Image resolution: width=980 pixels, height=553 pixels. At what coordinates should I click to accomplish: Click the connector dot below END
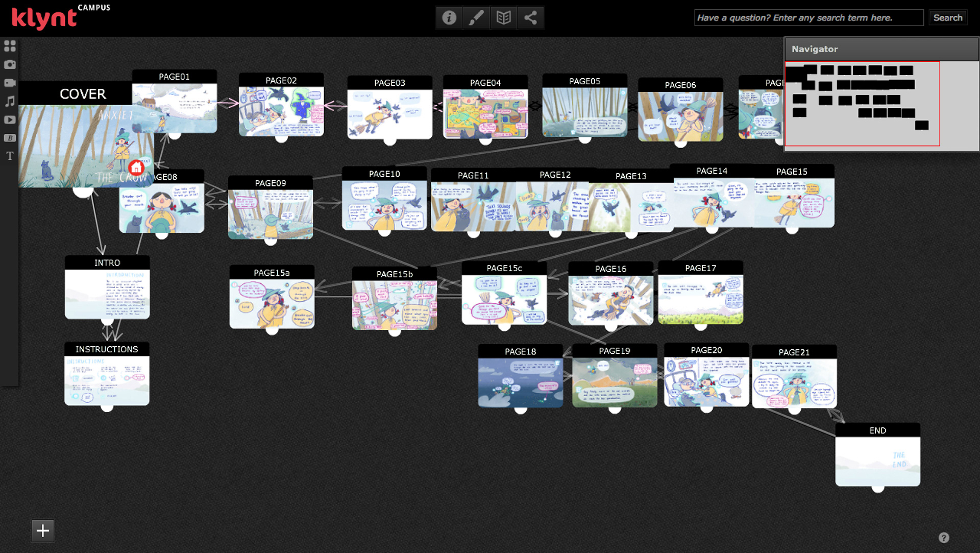coord(877,489)
